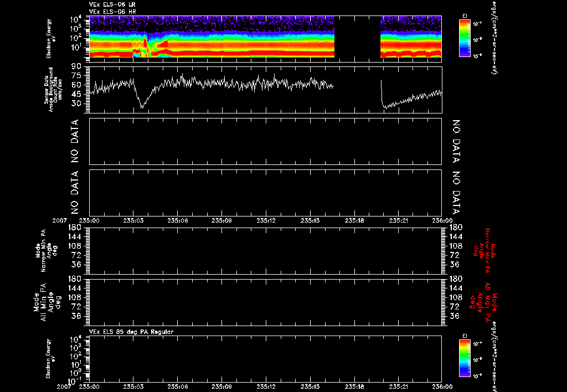The image size is (567, 392).
Task: Click the 235:18 label under the NO DATA panels
Action: [354, 220]
